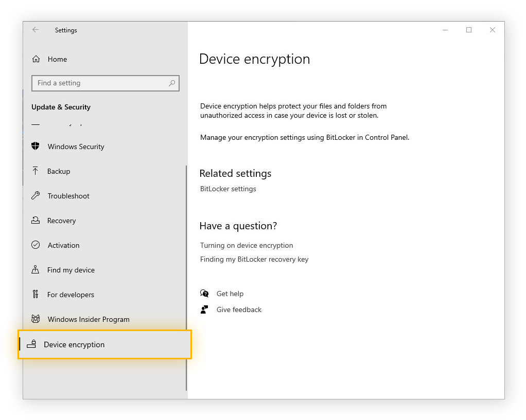Click the search magnifier in Find a setting
Screen dimensions: 526x420
coord(172,83)
